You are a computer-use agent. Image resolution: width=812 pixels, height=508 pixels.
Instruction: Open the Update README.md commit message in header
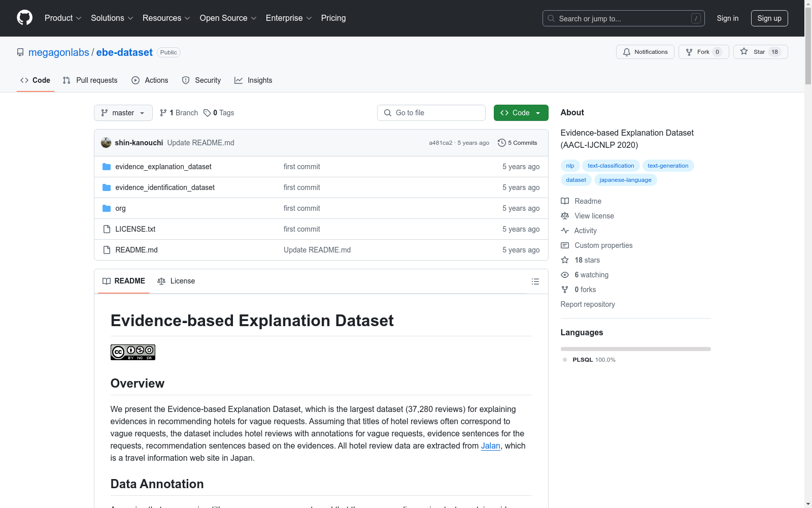point(201,143)
